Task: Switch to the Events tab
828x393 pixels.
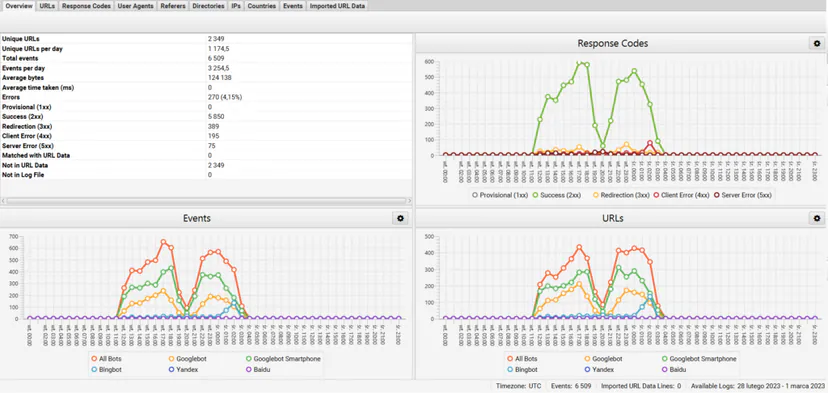Action: click(293, 6)
